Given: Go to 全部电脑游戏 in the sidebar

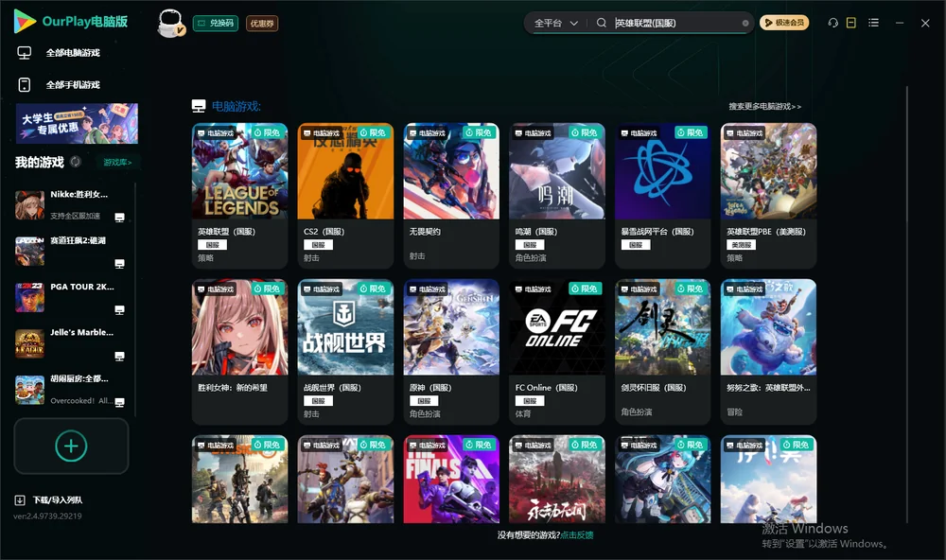Looking at the screenshot, I should pyautogui.click(x=59, y=53).
